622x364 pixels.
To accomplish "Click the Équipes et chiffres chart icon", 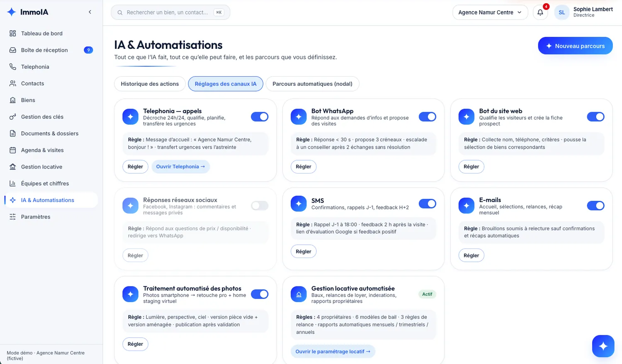I will tap(13, 183).
